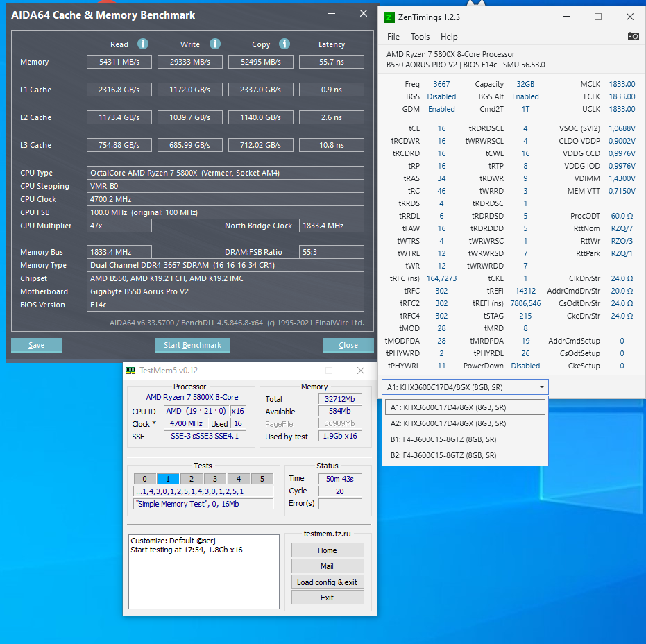Click the BGS Disabled value in ZenTimings
The width and height of the screenshot is (646, 644).
pos(441,96)
